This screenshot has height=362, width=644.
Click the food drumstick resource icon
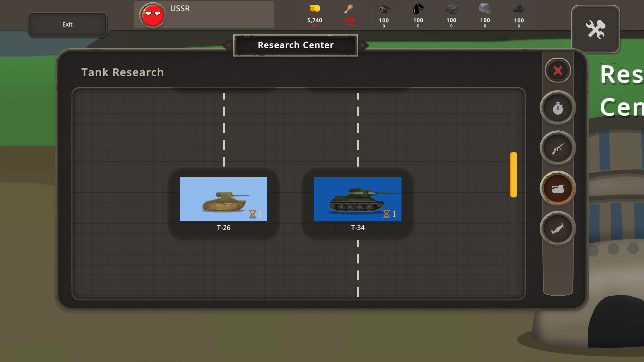tap(349, 8)
